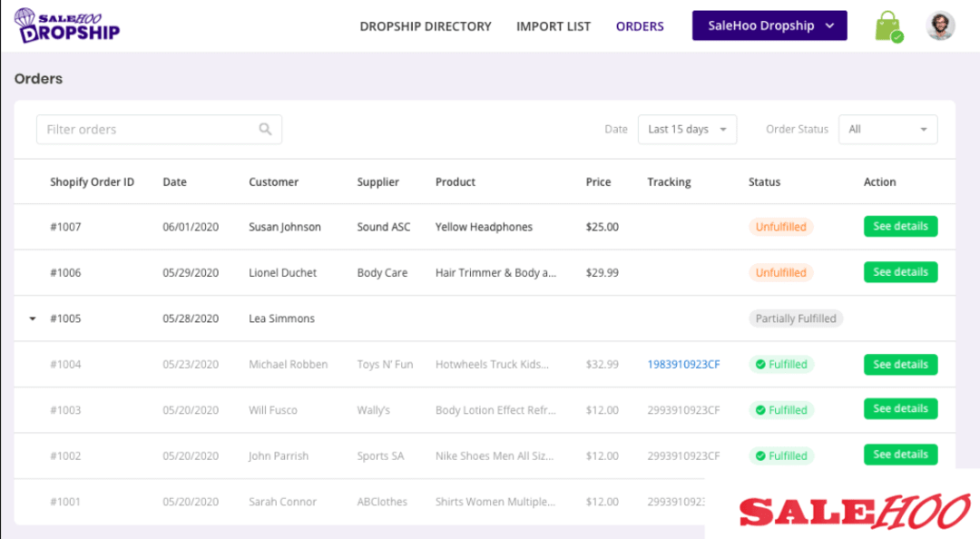Screen dimensions: 980x539
Task: Open tracking number 1983910923CF link
Action: (684, 364)
